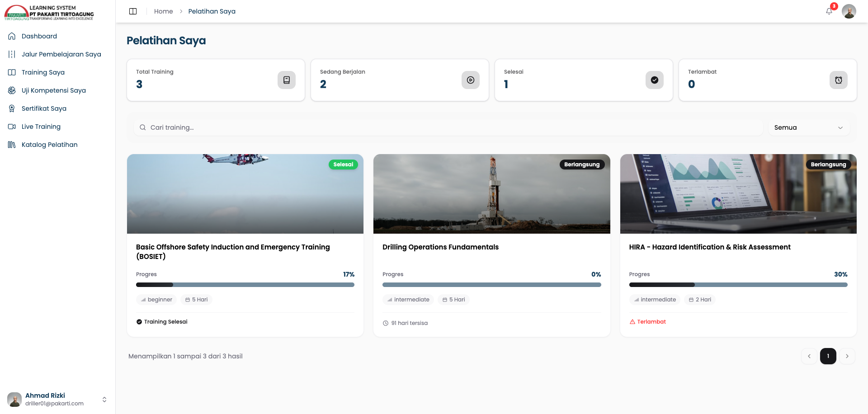This screenshot has height=414, width=868.
Task: Click the Total Training book icon
Action: tap(287, 80)
